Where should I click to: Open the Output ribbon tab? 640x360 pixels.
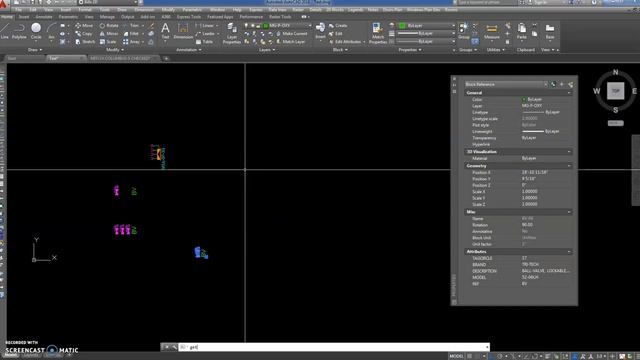(x=127, y=17)
